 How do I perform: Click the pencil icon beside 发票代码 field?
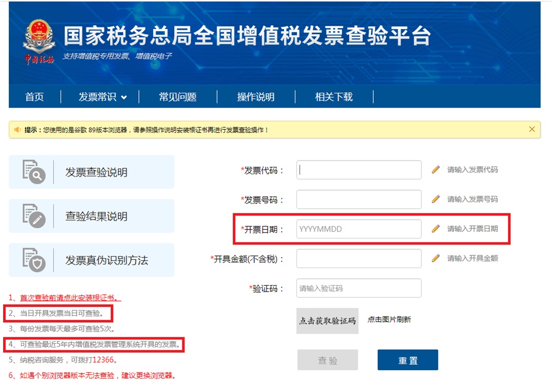[x=436, y=169]
